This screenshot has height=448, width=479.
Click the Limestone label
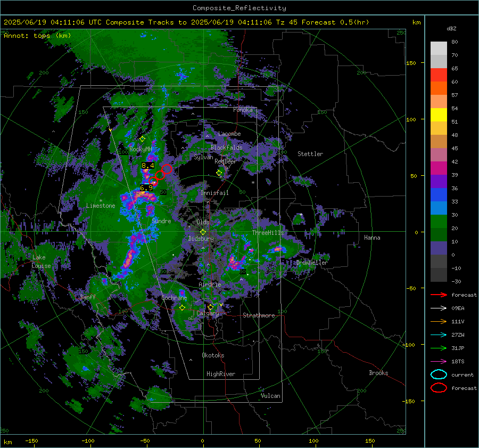click(101, 206)
